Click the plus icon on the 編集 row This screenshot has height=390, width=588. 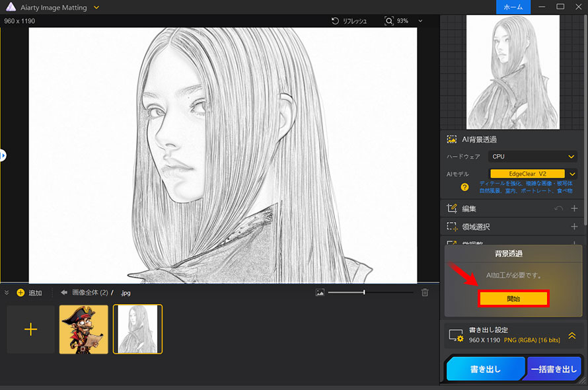point(574,209)
